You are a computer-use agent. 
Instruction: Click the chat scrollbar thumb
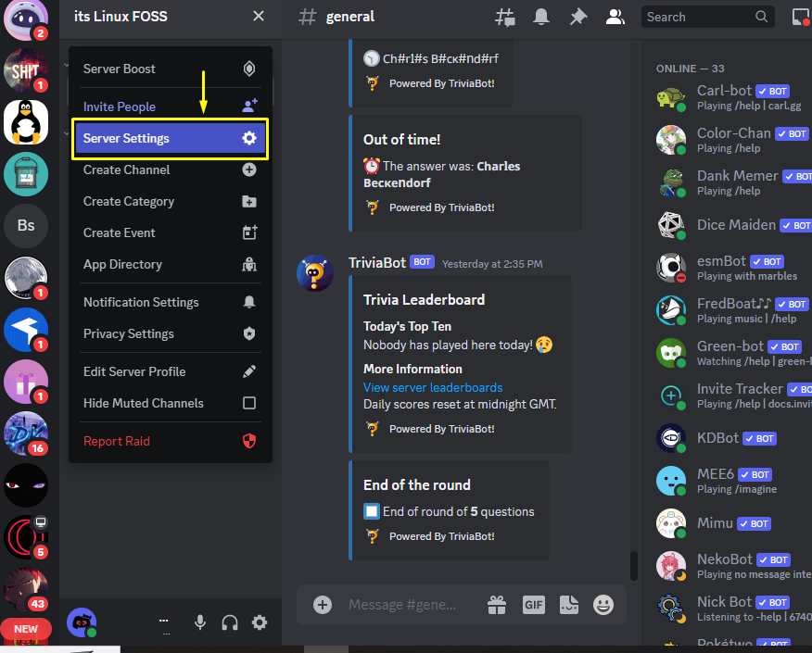(634, 566)
